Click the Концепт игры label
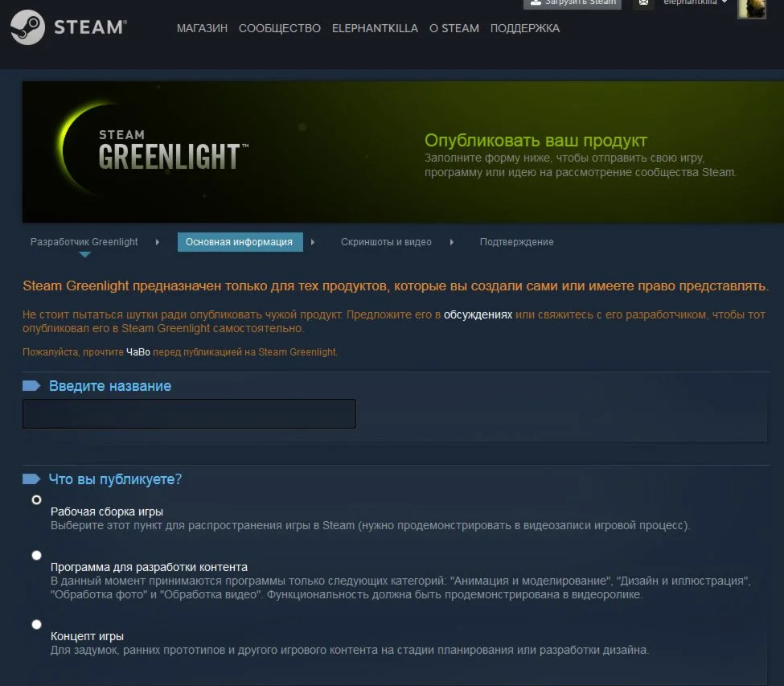 point(87,636)
